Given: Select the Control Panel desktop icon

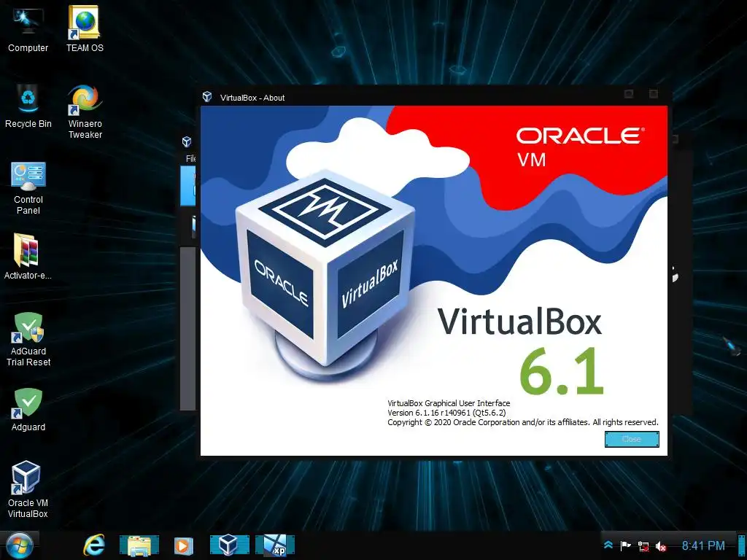Looking at the screenshot, I should tap(28, 187).
